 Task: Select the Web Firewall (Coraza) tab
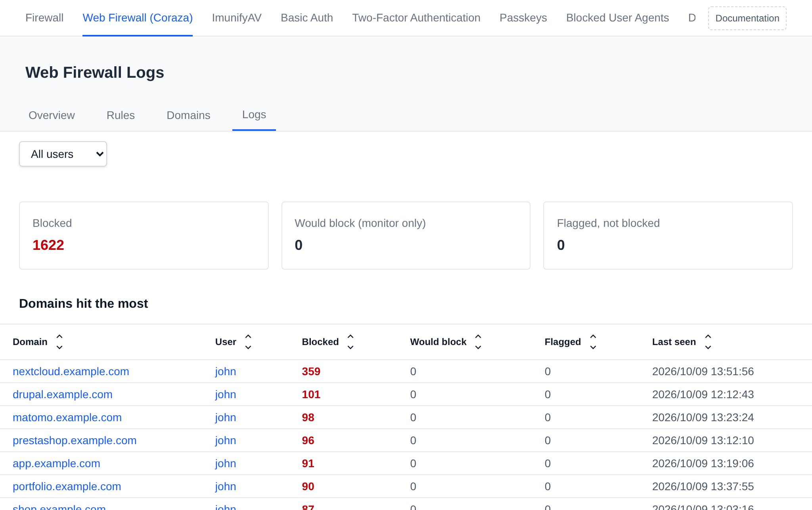[x=138, y=18]
